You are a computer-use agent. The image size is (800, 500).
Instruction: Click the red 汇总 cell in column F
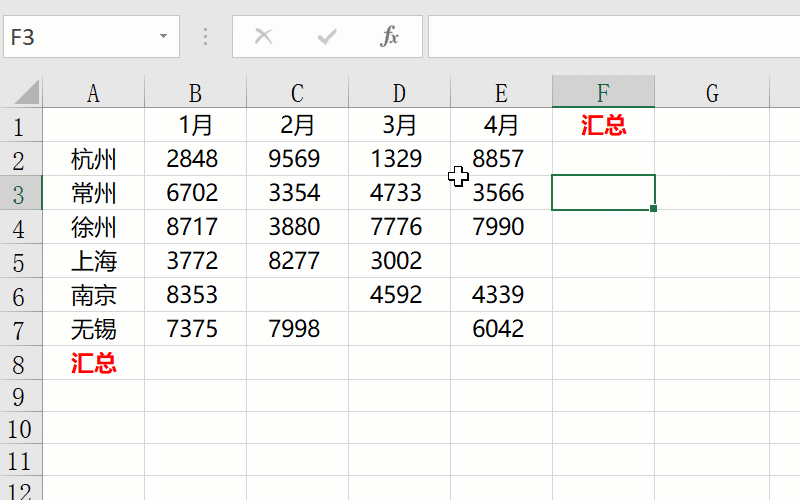pyautogui.click(x=604, y=125)
